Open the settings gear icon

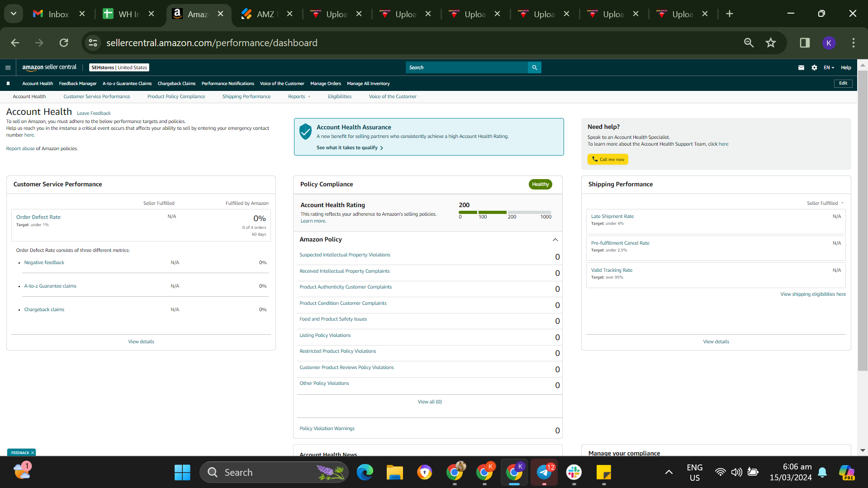(x=814, y=67)
